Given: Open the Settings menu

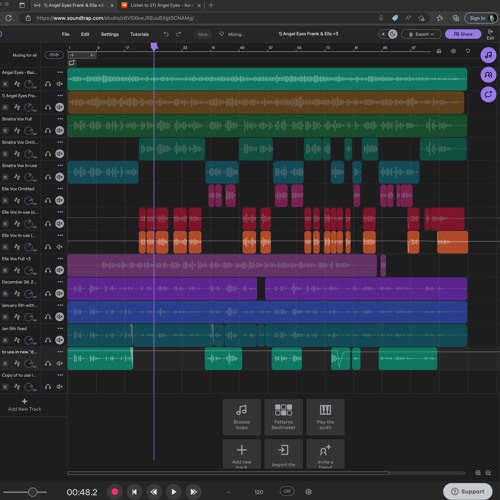Looking at the screenshot, I should (110, 34).
